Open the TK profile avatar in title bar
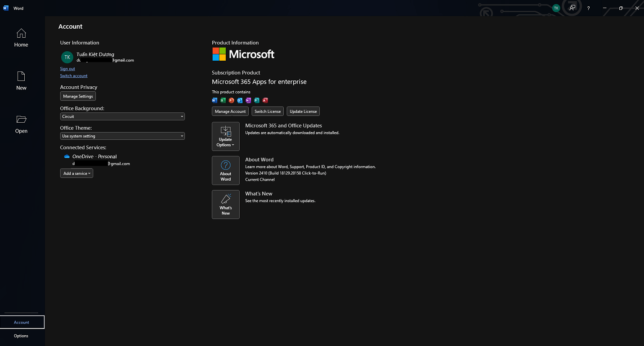This screenshot has width=644, height=346. 556,8
